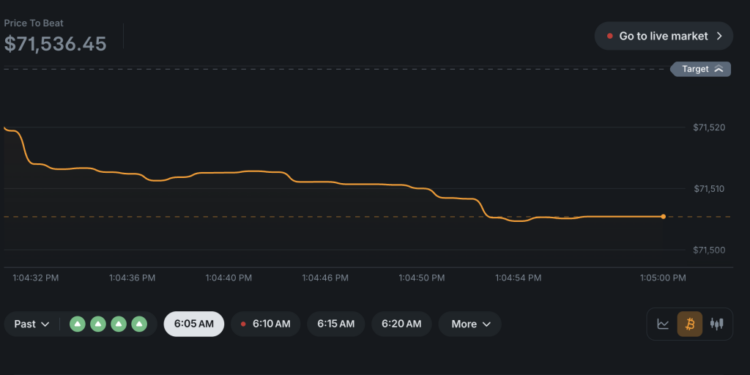750x375 pixels.
Task: Click the orange endpoint dot on the price line
Action: click(x=663, y=217)
